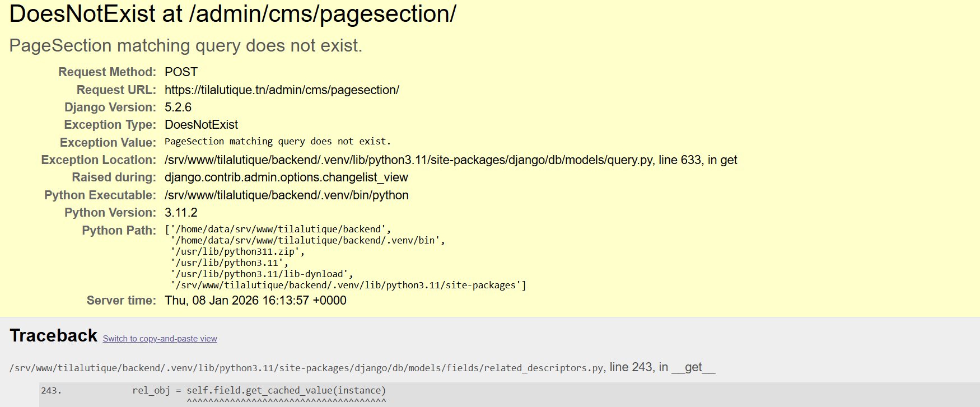This screenshot has width=980, height=407.
Task: Click the Exception Location label
Action: [99, 160]
